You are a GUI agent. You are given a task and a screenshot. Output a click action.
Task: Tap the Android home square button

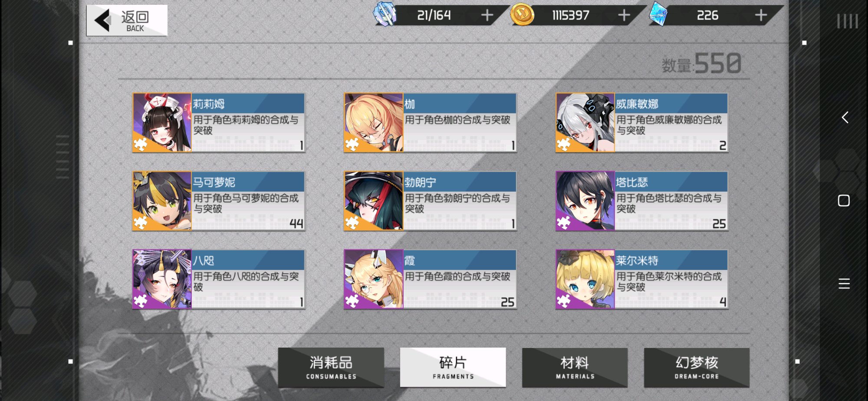click(x=844, y=200)
